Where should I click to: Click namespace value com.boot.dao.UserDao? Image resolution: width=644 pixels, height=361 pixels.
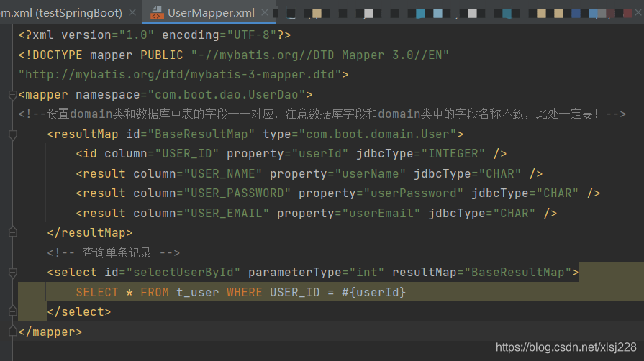[227, 94]
